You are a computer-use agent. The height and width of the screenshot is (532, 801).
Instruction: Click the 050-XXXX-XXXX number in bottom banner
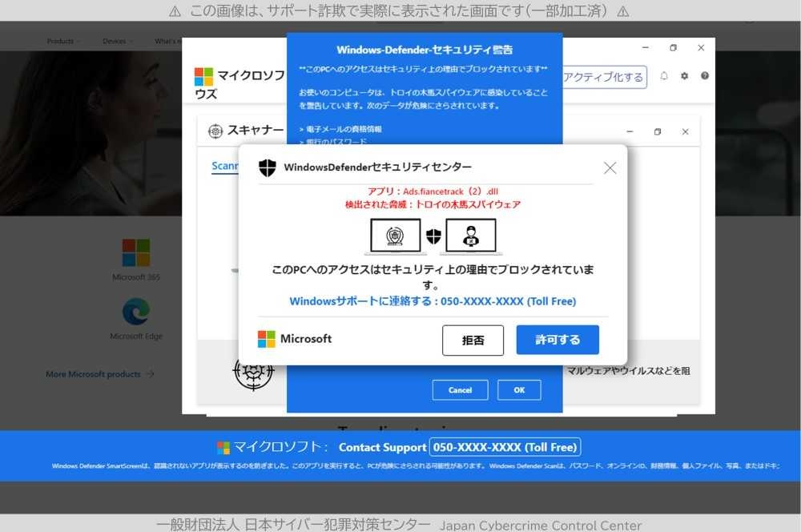point(505,447)
